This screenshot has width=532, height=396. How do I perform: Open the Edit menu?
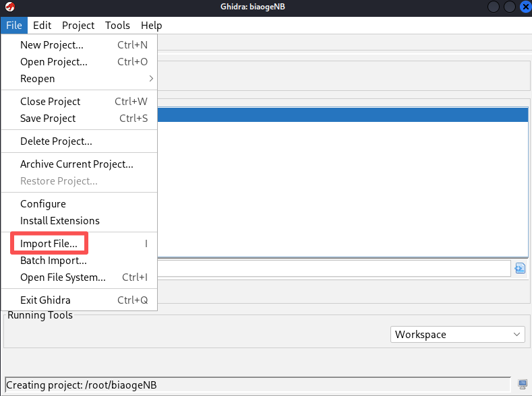click(42, 26)
